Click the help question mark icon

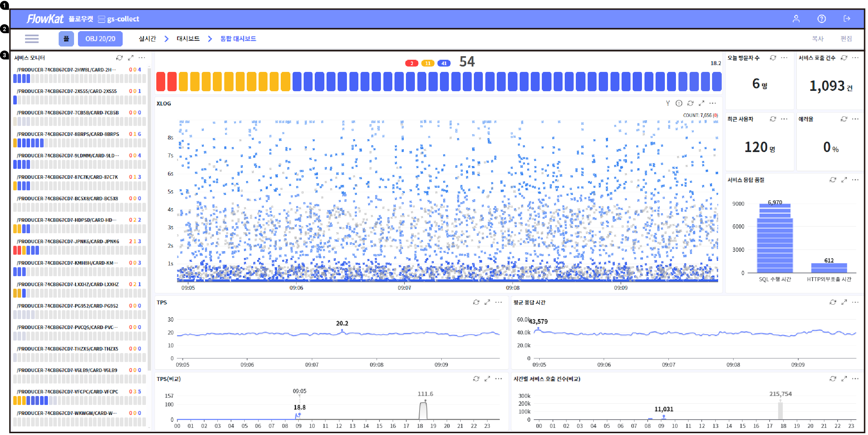(x=822, y=19)
